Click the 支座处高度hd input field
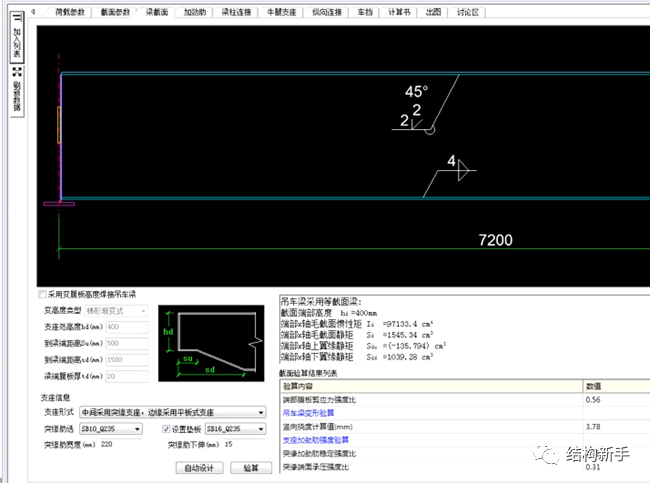The image size is (650, 483). click(x=127, y=327)
